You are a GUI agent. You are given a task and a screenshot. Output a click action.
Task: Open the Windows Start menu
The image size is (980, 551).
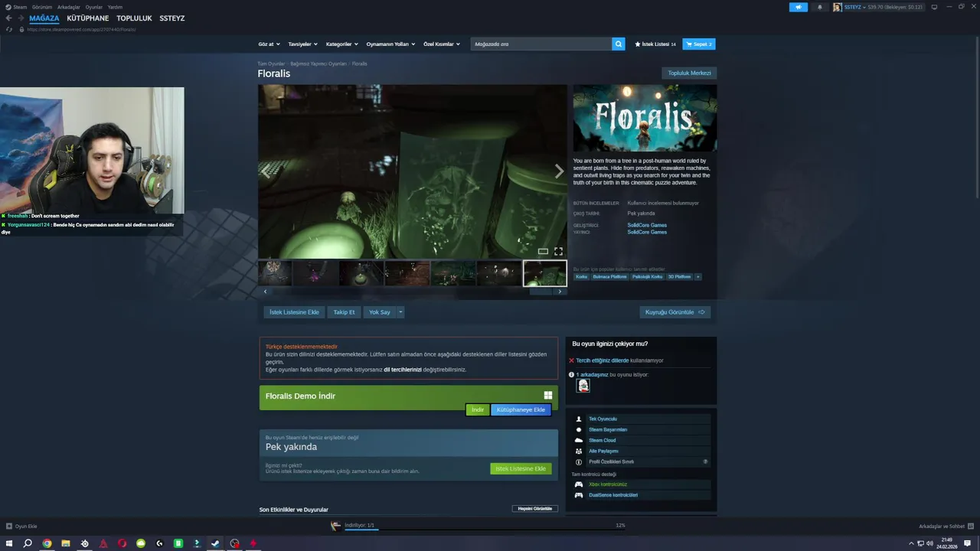click(9, 543)
